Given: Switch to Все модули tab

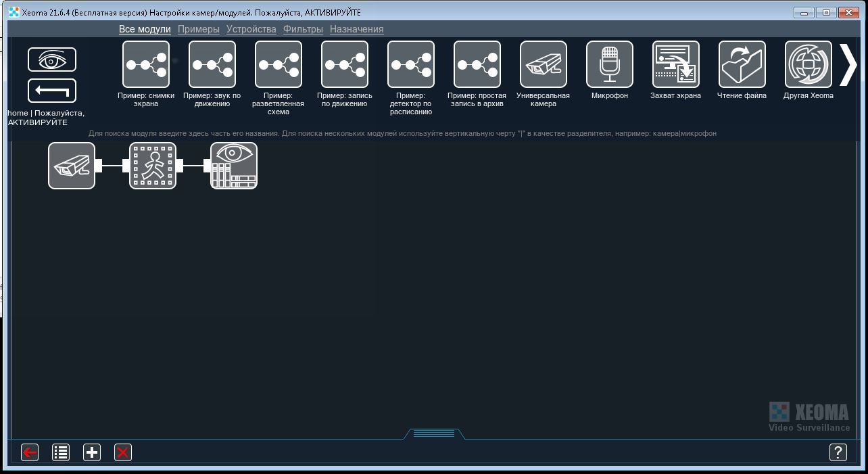Looking at the screenshot, I should click(x=145, y=29).
